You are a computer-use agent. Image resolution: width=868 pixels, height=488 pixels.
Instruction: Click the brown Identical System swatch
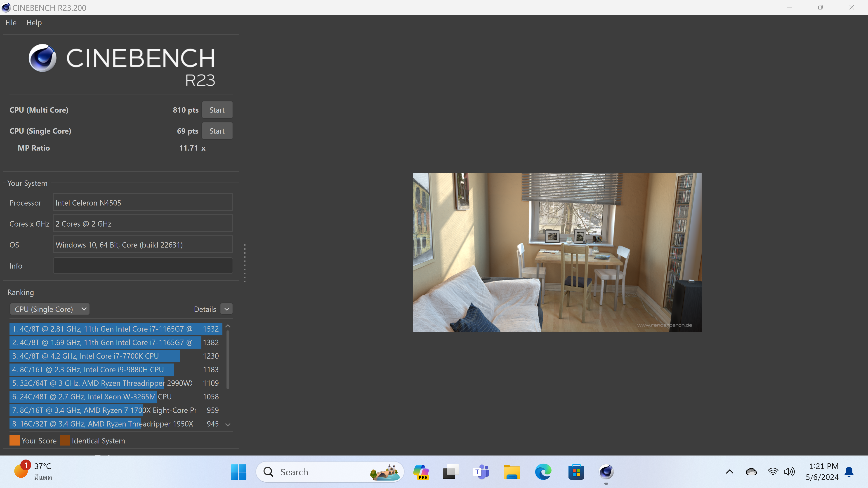click(65, 441)
